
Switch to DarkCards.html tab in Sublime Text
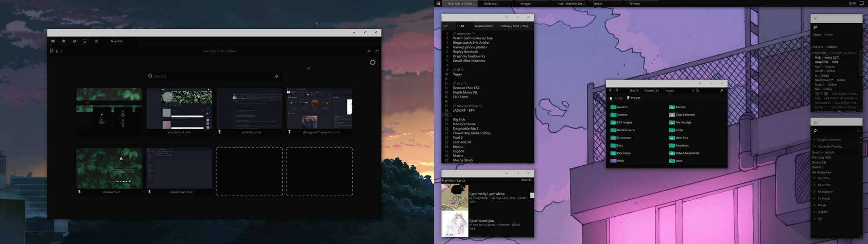coord(483,26)
